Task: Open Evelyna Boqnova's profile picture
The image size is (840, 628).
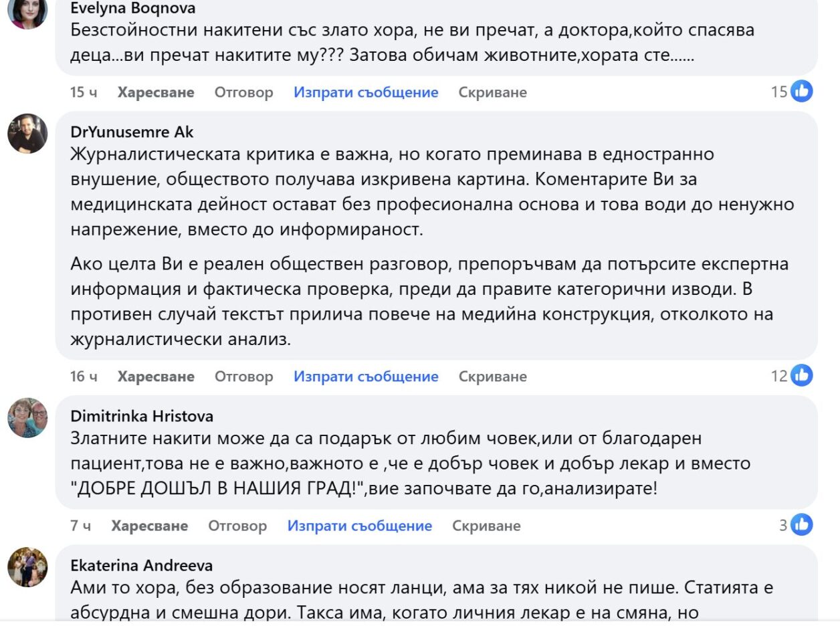Action: [27, 12]
